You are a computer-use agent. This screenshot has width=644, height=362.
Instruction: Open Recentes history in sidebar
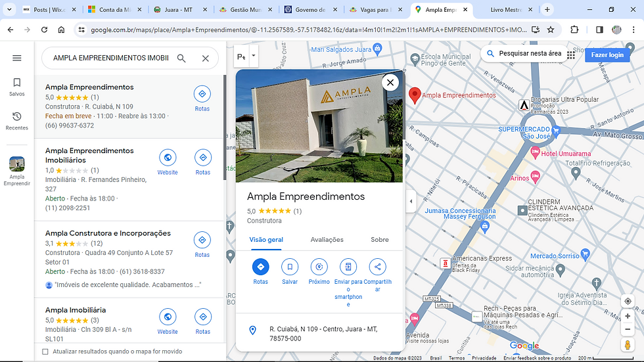point(17,121)
